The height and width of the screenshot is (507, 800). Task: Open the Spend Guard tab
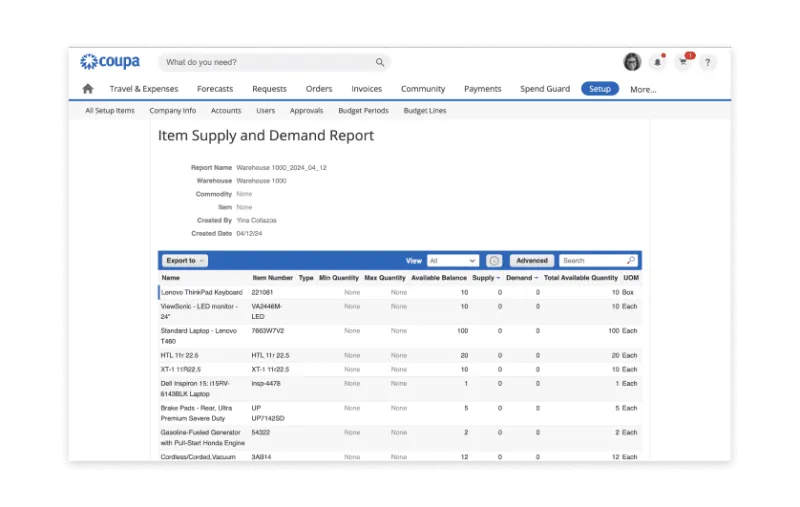click(545, 89)
